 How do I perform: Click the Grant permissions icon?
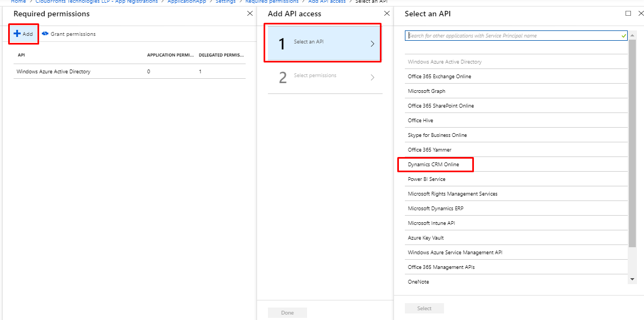tap(45, 34)
